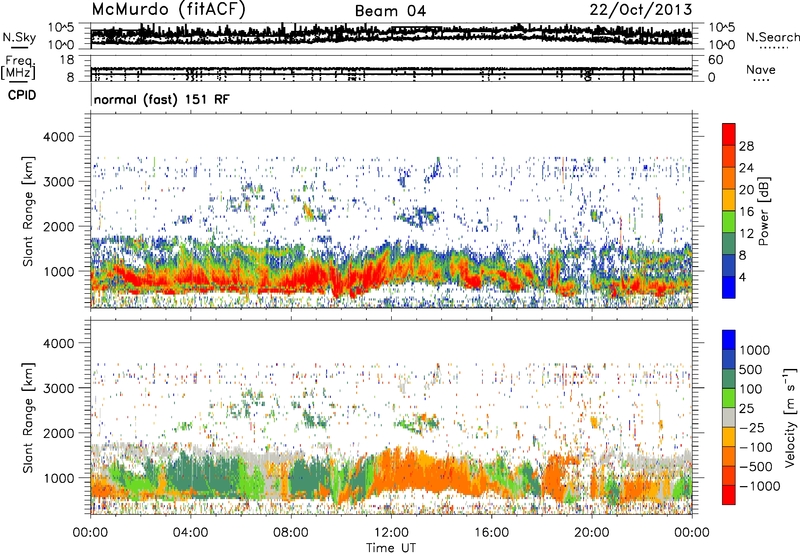Click the blue bottom of power colorbar
The width and height of the screenshot is (800, 554).
tap(729, 289)
